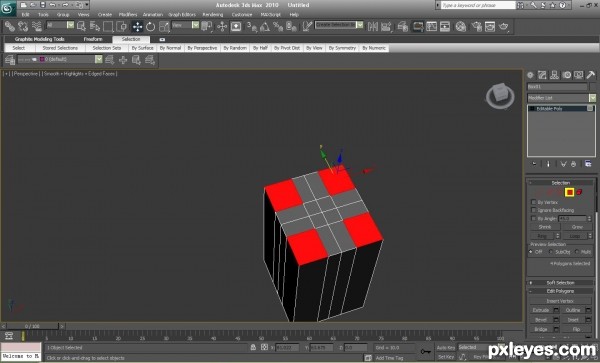Expand the Soft Selection rollout

[560, 283]
